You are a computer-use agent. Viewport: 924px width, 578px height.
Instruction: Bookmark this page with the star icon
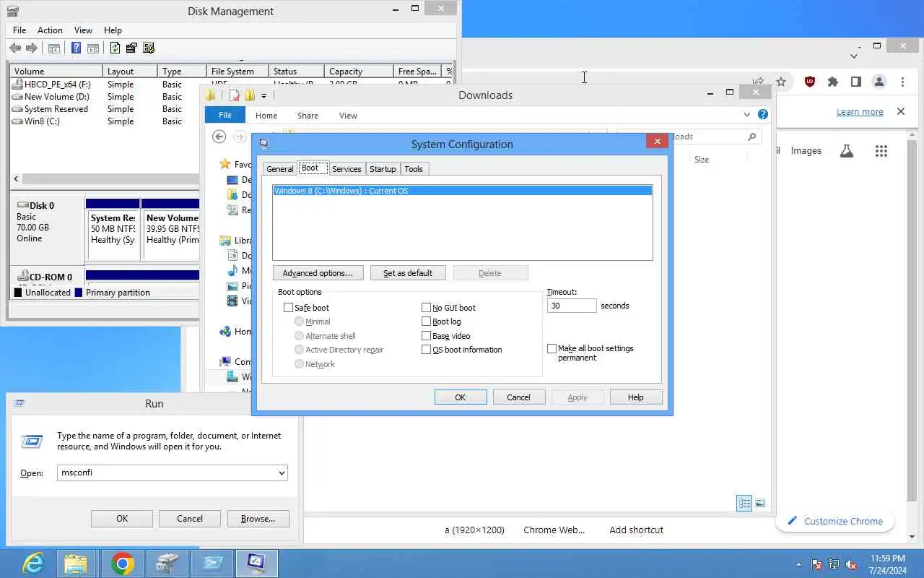tap(781, 82)
